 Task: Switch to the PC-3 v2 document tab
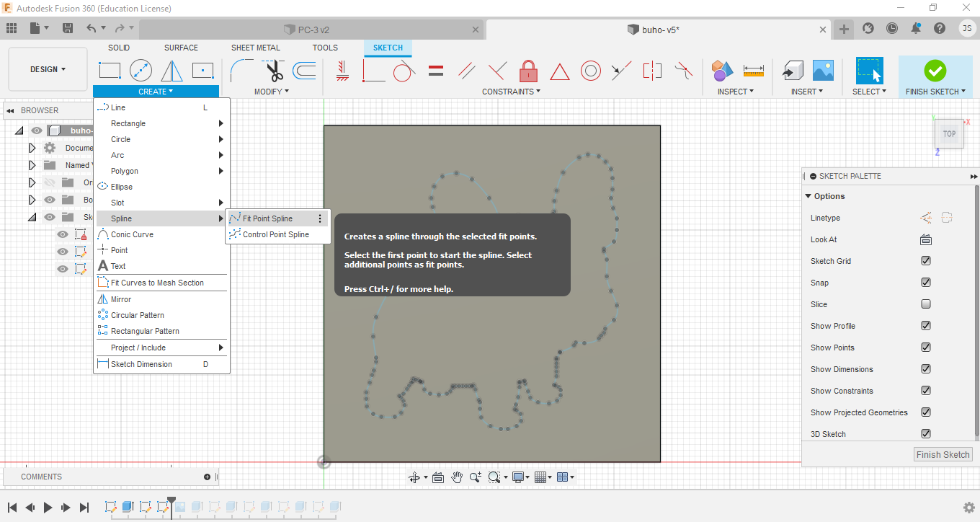[x=311, y=30]
